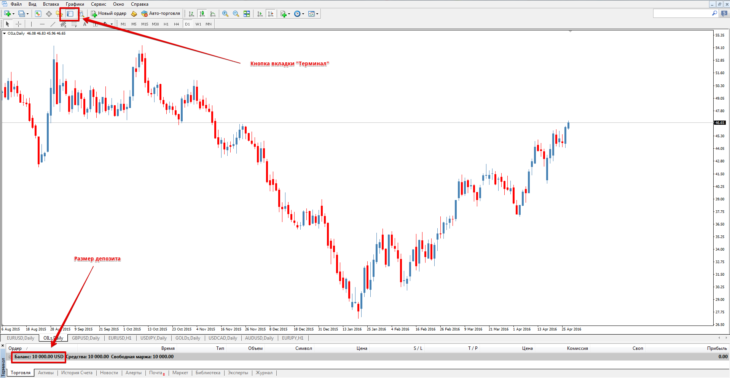The width and height of the screenshot is (730, 378).
Task: Open the Маркет terminal tab
Action: [x=180, y=373]
